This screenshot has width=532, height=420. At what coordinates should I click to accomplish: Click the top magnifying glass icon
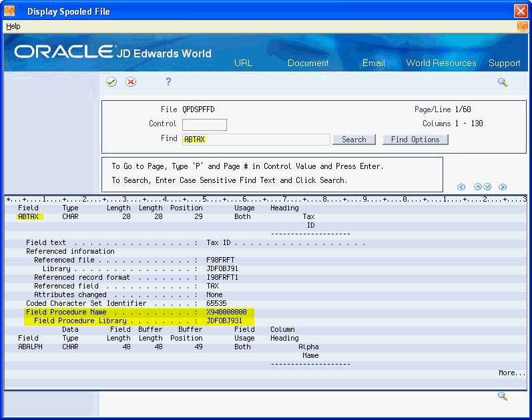tap(503, 82)
